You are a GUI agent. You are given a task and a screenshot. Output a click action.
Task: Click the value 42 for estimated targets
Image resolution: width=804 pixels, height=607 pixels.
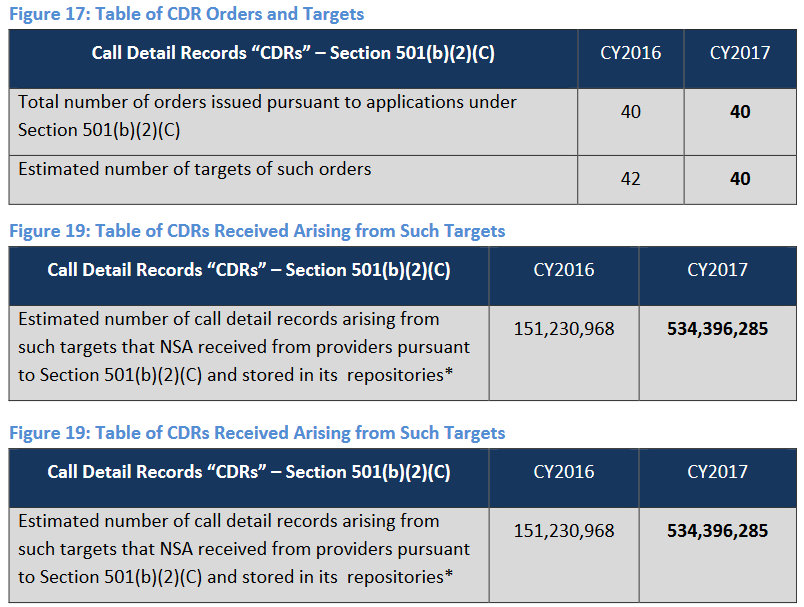630,179
